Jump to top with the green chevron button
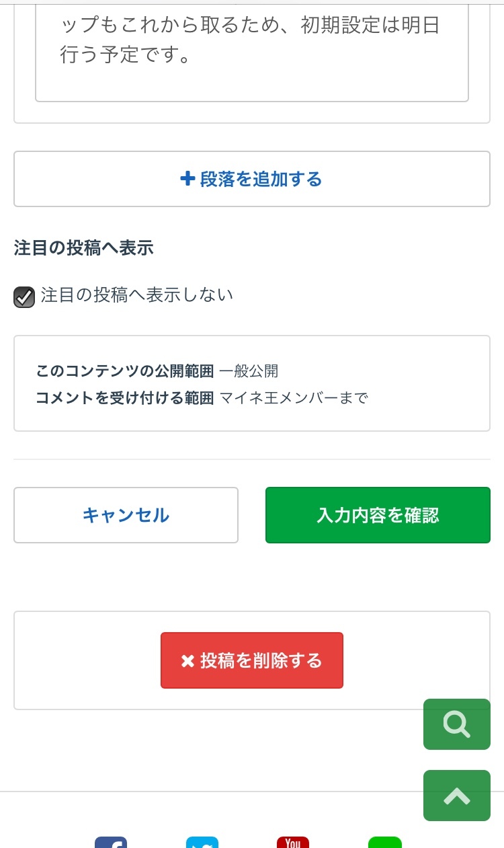Screen dimensions: 504x848 pyautogui.click(x=457, y=796)
